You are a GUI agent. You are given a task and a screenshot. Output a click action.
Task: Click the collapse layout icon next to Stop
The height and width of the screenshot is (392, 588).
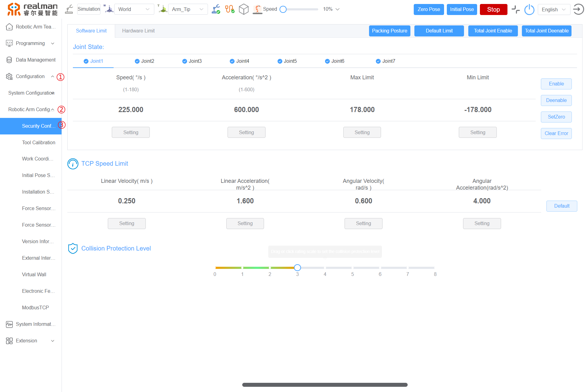516,9
